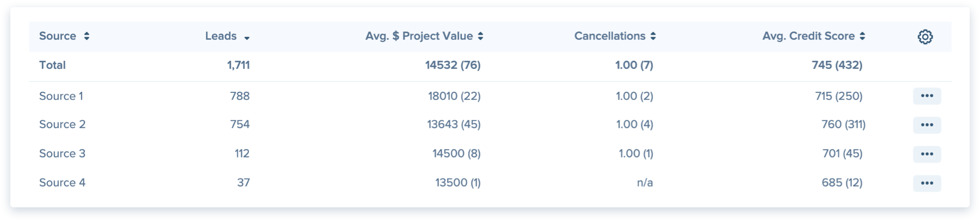Image resolution: width=980 pixels, height=221 pixels.
Task: Sort by Avg. $ Project Value arrows
Action: point(480,36)
